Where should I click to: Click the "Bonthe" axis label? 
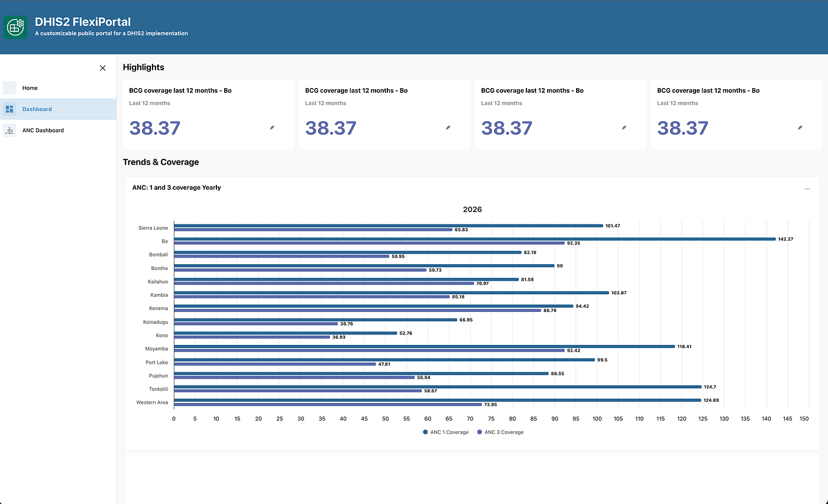[x=160, y=268]
